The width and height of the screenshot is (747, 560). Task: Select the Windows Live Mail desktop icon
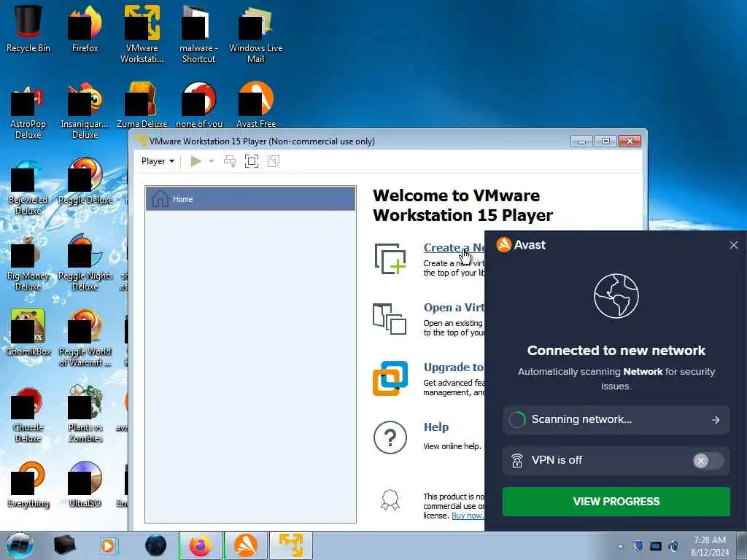pos(255,34)
